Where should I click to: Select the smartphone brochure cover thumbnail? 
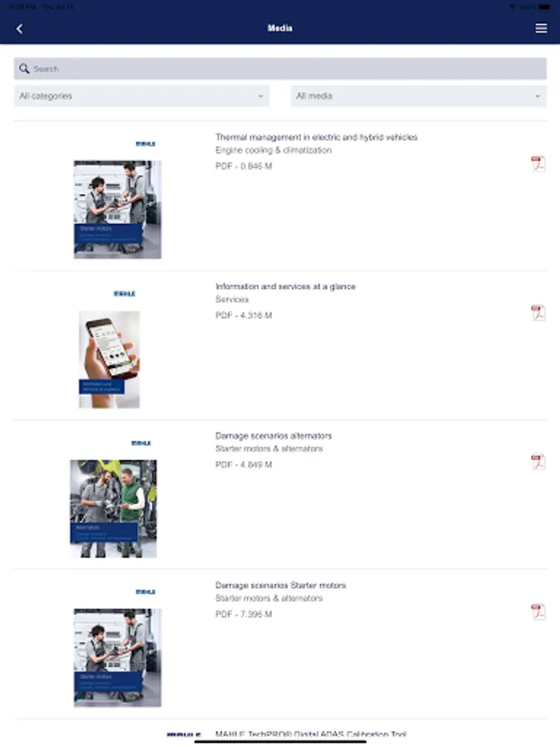[109, 359]
